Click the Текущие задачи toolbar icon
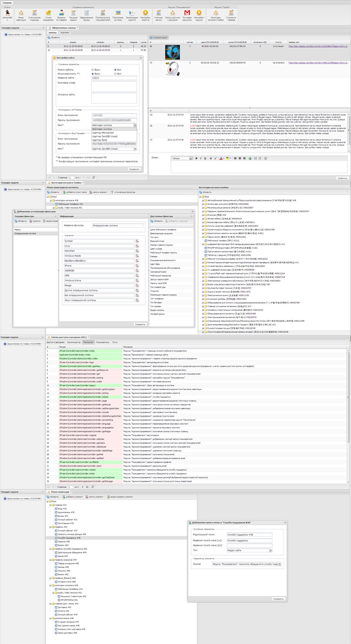This screenshot has height=644, width=351. point(73,15)
